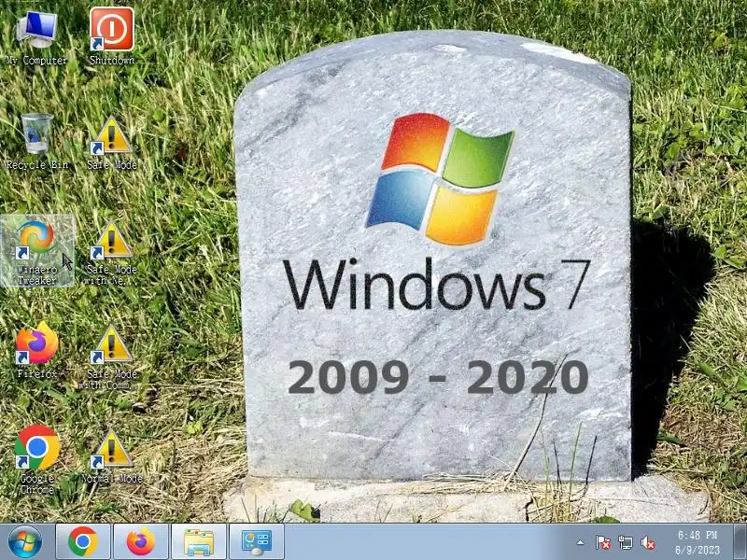Open the clock showing 6:48 PM
This screenshot has height=560, width=747.
tap(698, 542)
